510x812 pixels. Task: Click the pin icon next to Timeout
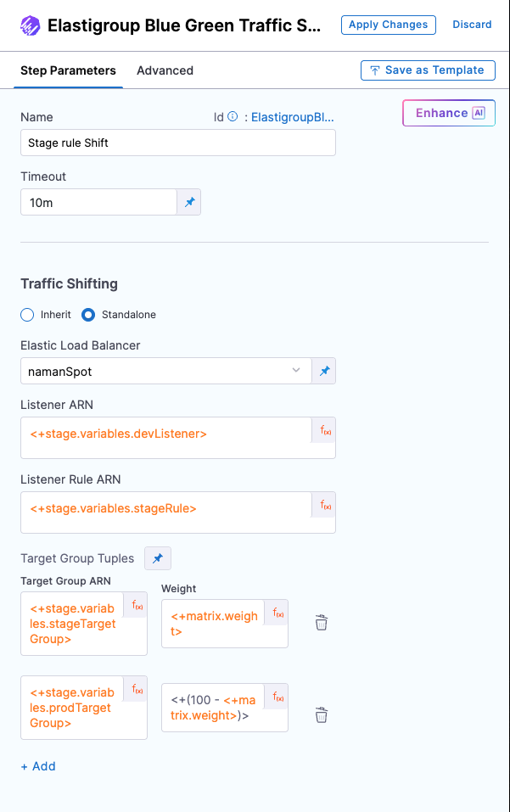pos(189,203)
